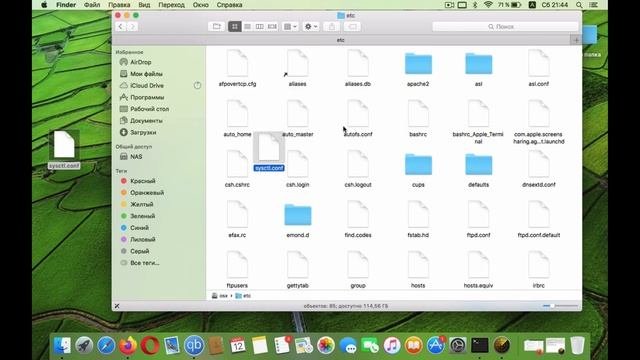The height and width of the screenshot is (360, 640).
Task: Open Notification Center from menu bar
Action: (x=594, y=5)
